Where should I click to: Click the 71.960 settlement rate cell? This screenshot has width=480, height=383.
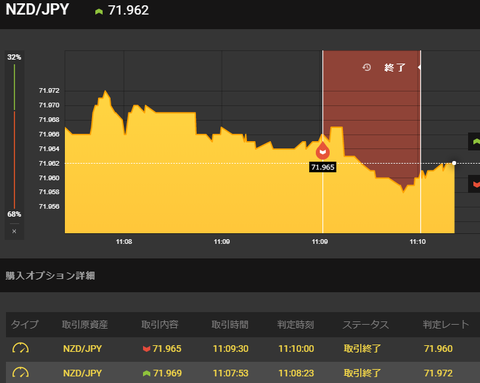[x=438, y=349]
